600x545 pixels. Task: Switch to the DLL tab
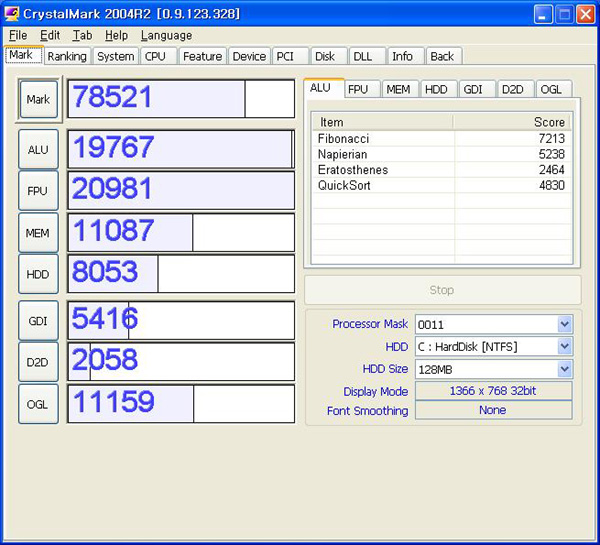[x=367, y=56]
